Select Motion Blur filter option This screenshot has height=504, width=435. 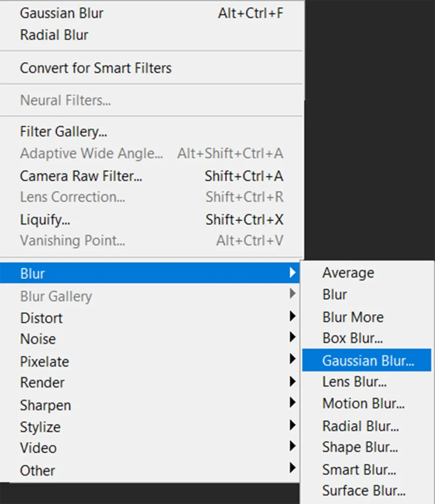[x=363, y=404]
